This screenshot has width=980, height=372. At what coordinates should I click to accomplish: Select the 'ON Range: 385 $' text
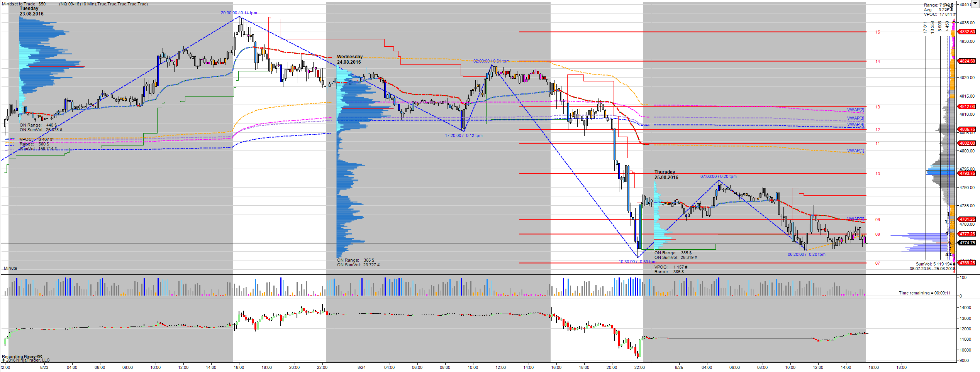click(673, 253)
